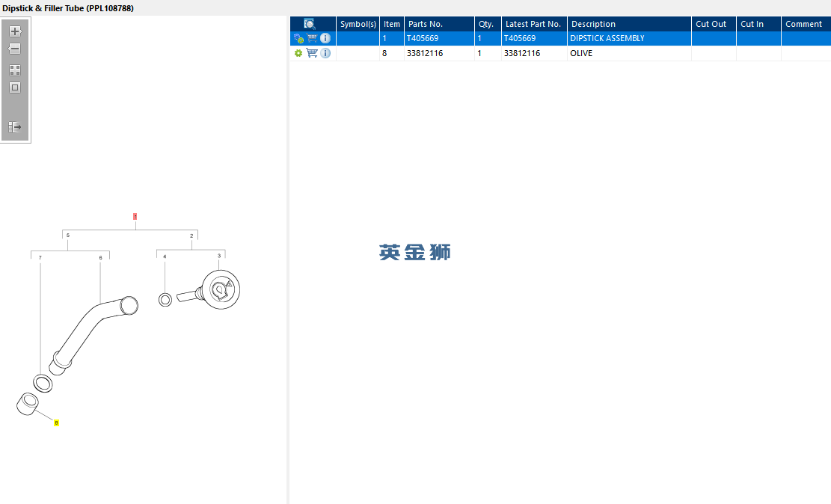
Task: Open info for OLIVE part row
Action: click(325, 53)
